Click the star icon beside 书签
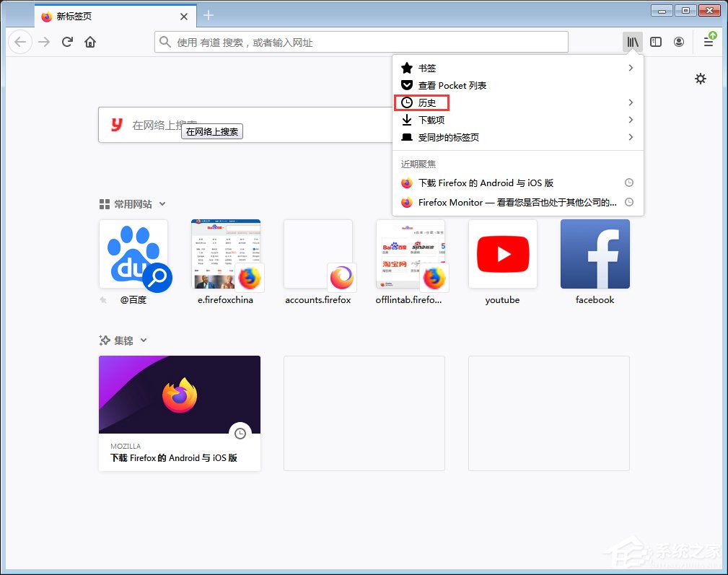Image resolution: width=728 pixels, height=575 pixels. click(407, 68)
